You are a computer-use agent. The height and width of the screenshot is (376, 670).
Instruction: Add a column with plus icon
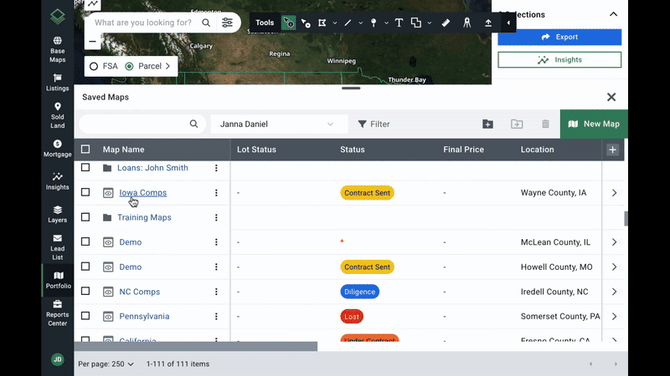coord(612,150)
